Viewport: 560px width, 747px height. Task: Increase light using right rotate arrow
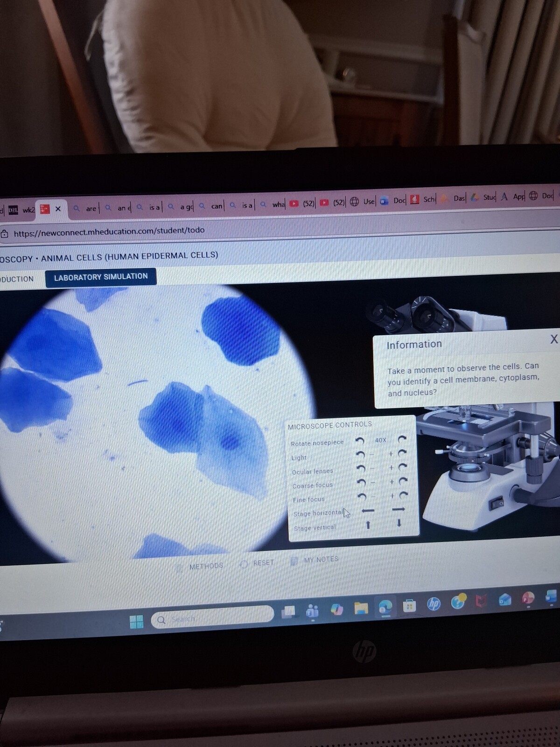402,453
